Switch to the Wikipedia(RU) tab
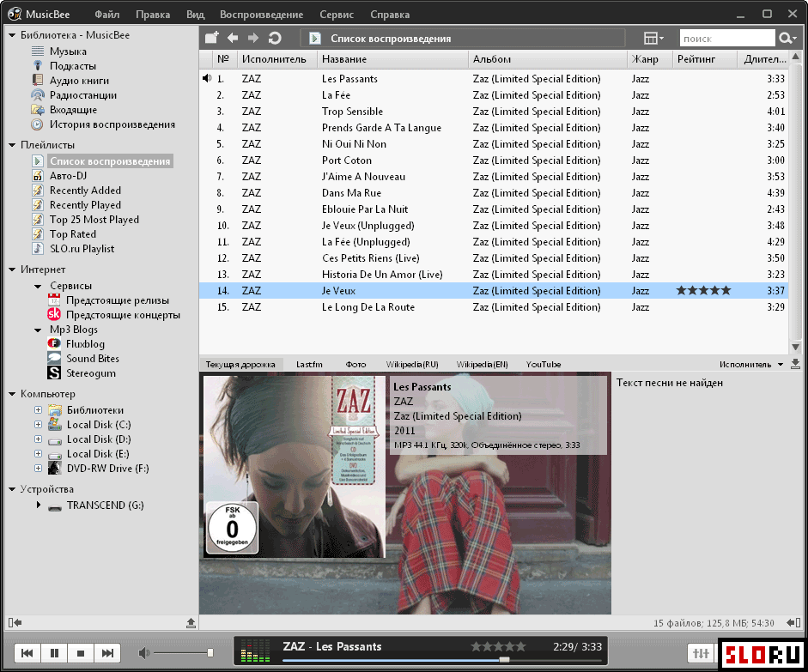 pos(412,364)
